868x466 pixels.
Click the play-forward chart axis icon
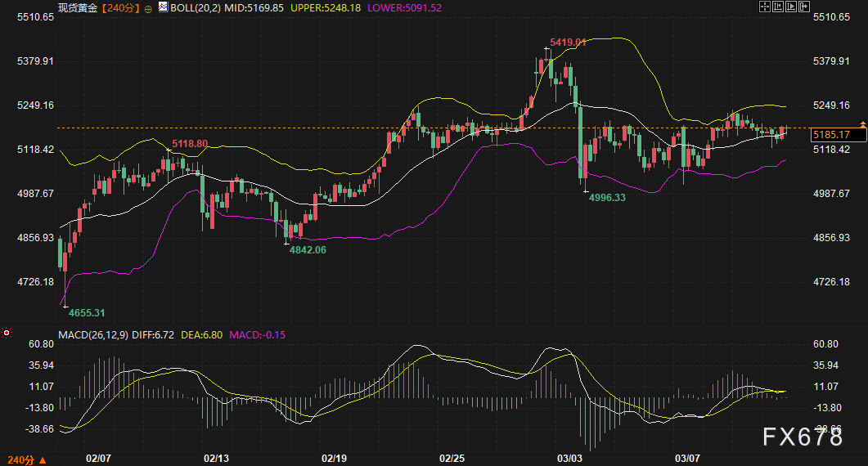pos(791,7)
